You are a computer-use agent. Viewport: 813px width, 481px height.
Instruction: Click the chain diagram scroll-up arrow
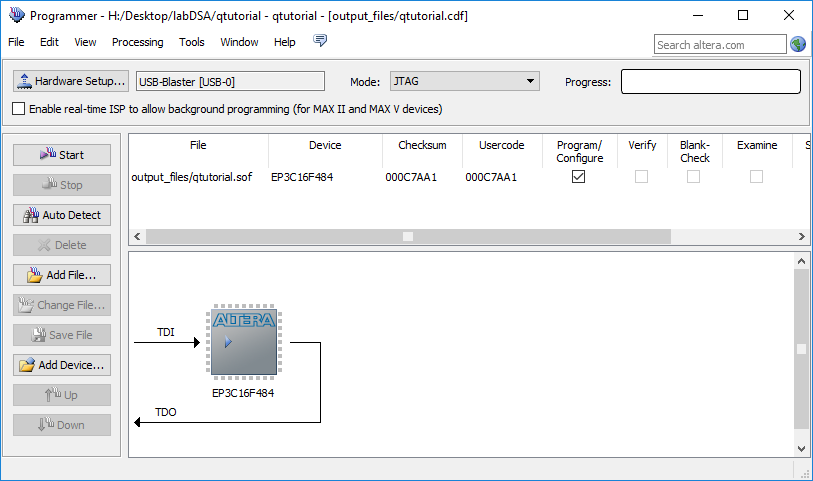801,262
